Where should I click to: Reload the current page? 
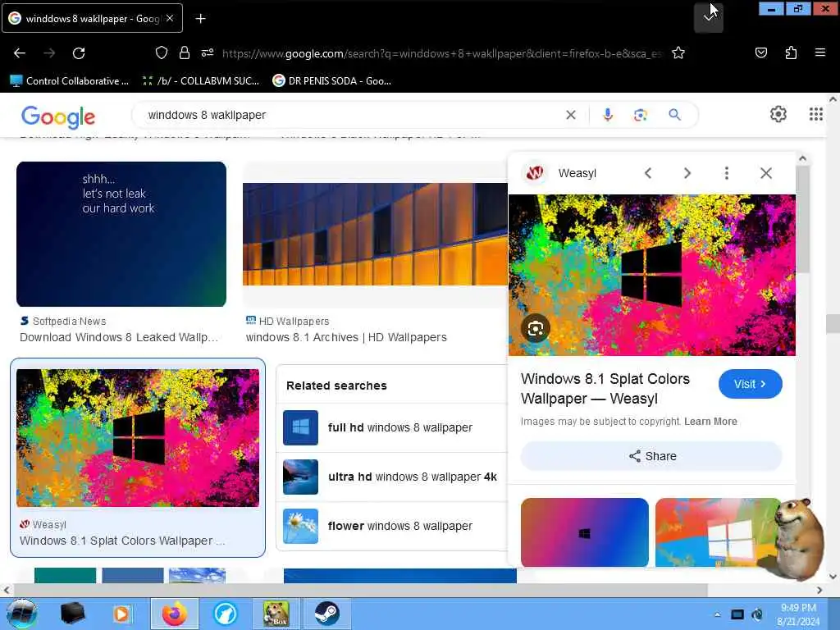[x=79, y=53]
